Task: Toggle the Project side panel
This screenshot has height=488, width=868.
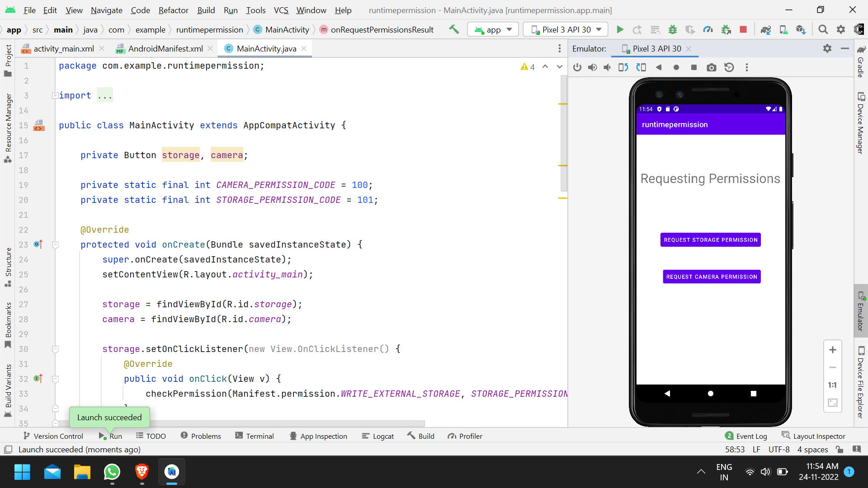Action: pos(8,59)
